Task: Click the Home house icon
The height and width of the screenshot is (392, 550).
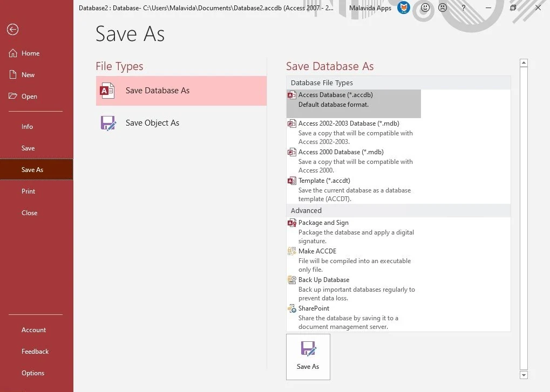Action: click(x=13, y=53)
